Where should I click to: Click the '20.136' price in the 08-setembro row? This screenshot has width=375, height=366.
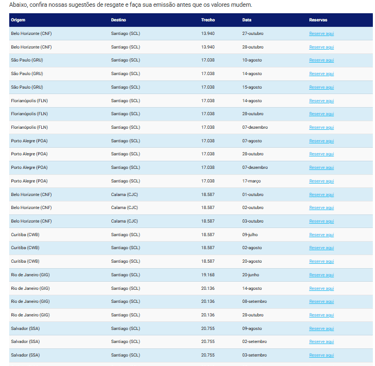(x=208, y=302)
